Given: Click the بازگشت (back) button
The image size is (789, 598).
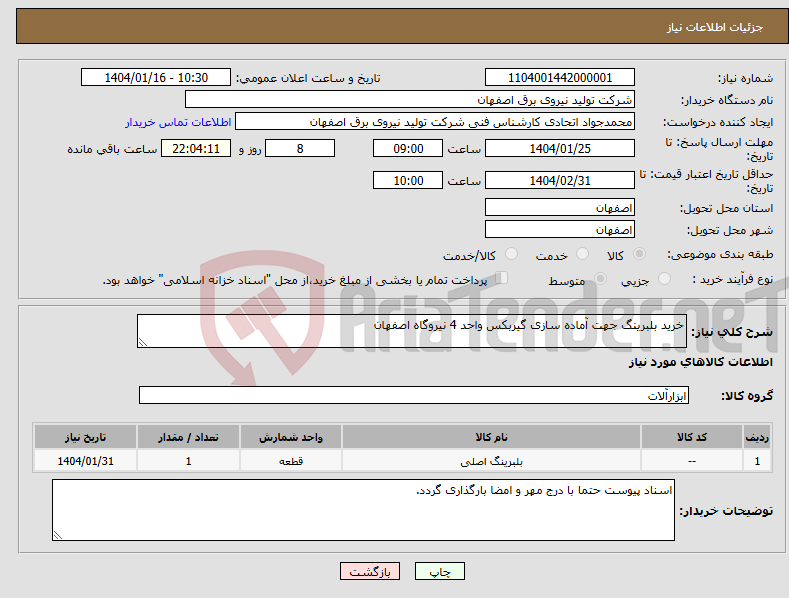Looking at the screenshot, I should click(370, 571).
